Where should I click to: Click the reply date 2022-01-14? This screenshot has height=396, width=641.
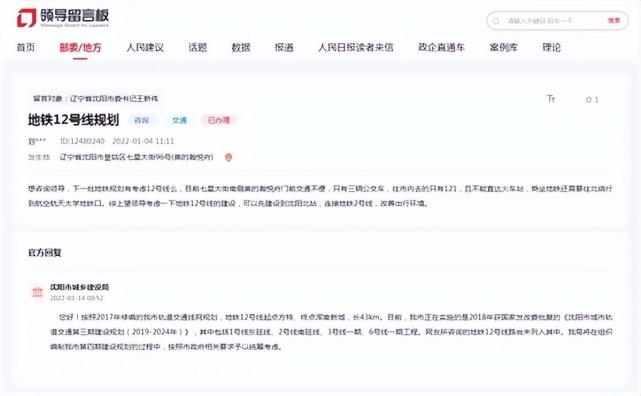tap(77, 298)
